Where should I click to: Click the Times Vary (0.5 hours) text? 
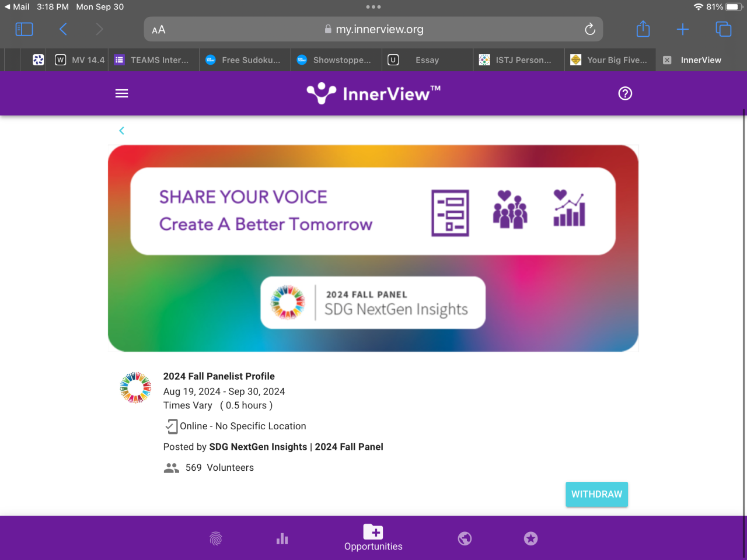[218, 405]
